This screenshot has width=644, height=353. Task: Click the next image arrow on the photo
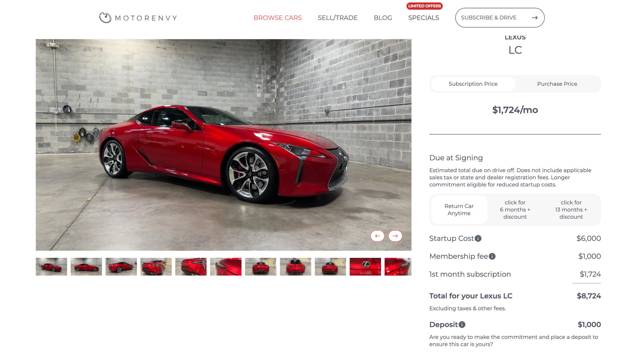[x=395, y=236]
